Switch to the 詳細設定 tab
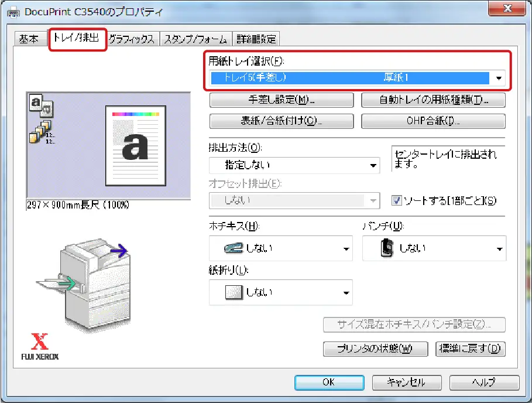The width and height of the screenshot is (532, 403). click(256, 39)
